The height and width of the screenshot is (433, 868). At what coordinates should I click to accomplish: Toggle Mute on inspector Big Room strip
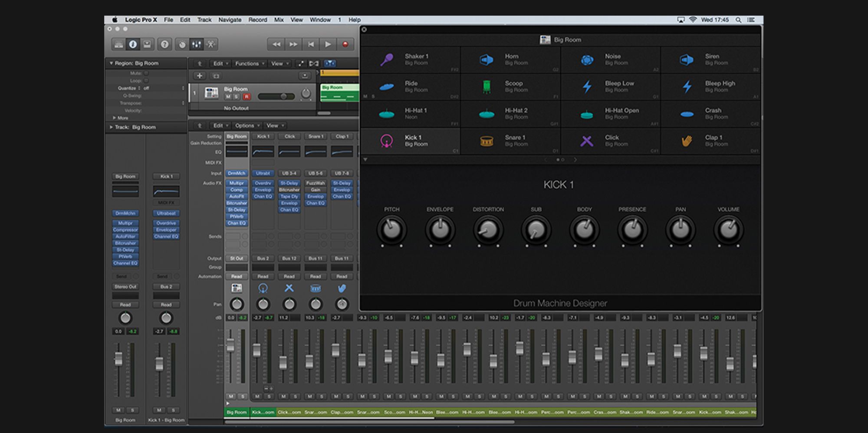[x=118, y=410]
